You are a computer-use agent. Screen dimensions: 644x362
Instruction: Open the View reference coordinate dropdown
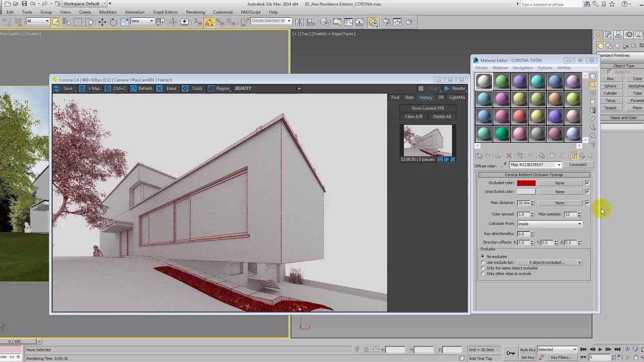coord(142,21)
